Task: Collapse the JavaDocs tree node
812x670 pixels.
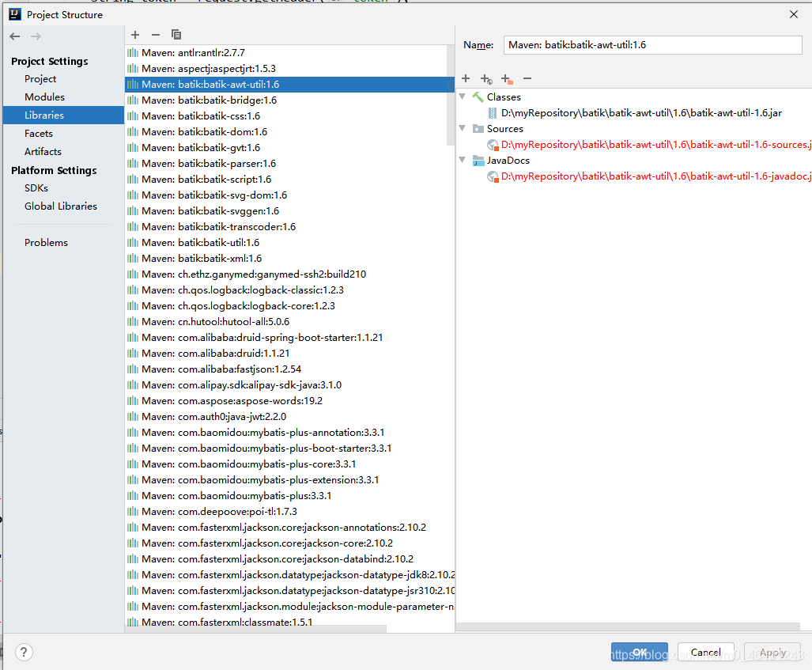Action: tap(463, 160)
